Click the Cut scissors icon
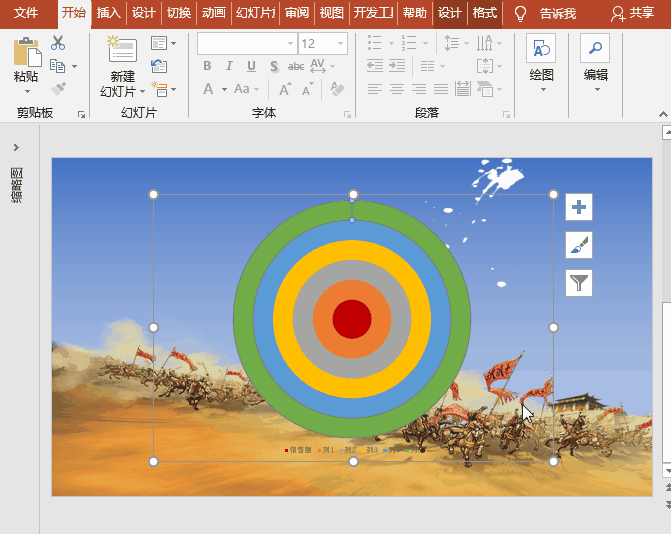Screen dimensions: 671x534 tap(58, 43)
